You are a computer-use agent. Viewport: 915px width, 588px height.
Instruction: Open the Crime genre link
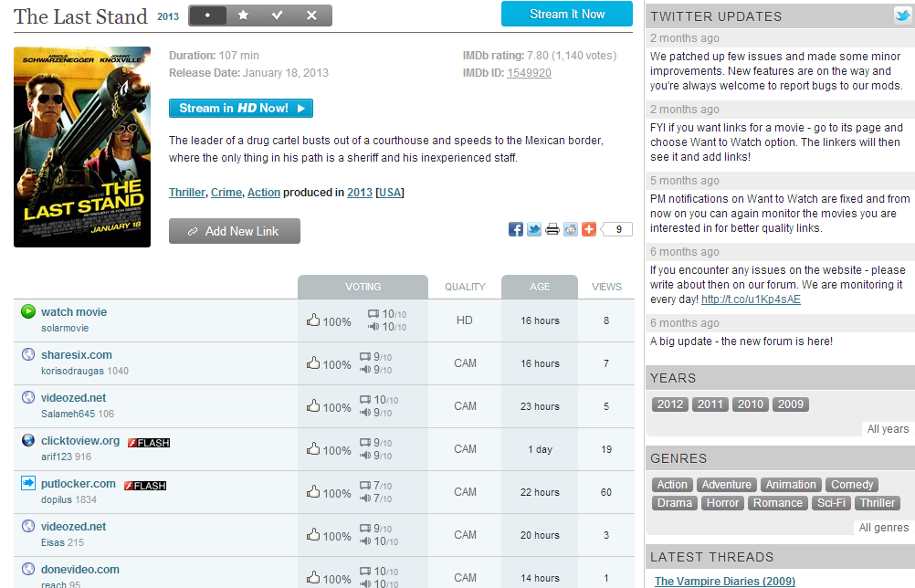(x=226, y=193)
